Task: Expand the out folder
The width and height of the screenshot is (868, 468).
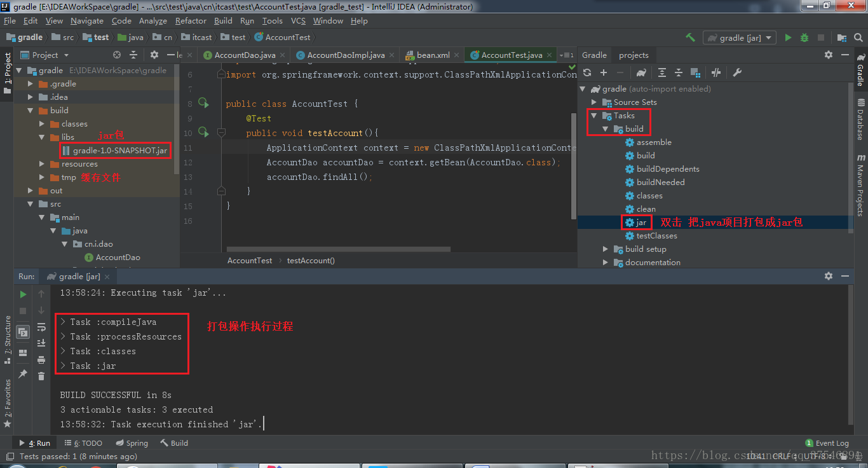Action: [x=31, y=191]
